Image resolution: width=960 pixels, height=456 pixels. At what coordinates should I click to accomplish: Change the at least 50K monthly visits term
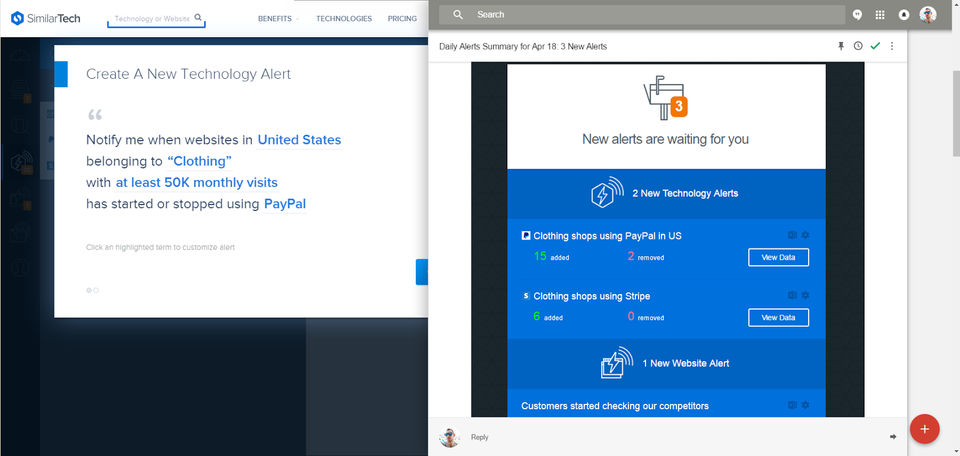pos(197,182)
